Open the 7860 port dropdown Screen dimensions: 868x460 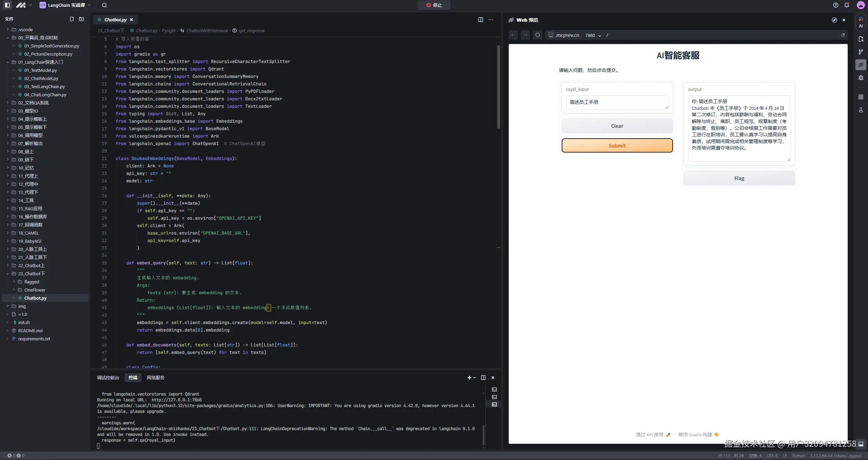(x=593, y=35)
